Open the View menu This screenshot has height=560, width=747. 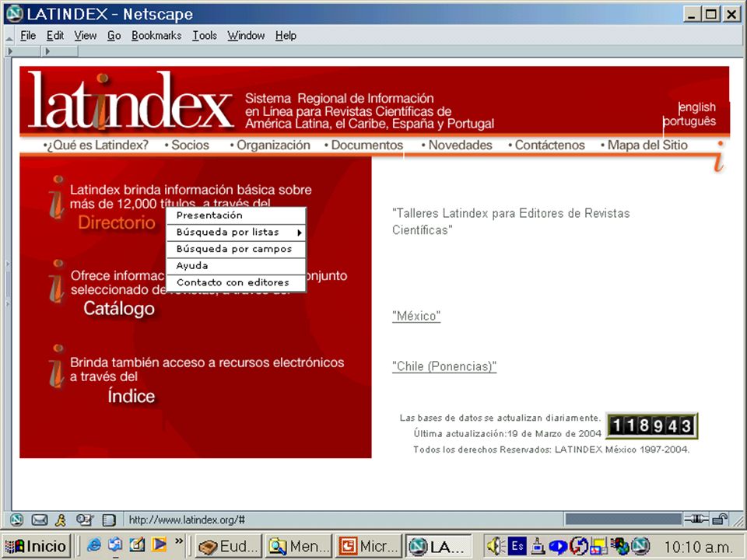[x=86, y=36]
